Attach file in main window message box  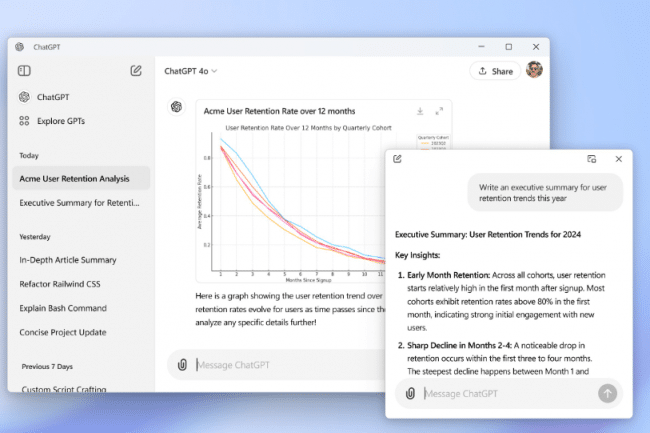click(182, 365)
